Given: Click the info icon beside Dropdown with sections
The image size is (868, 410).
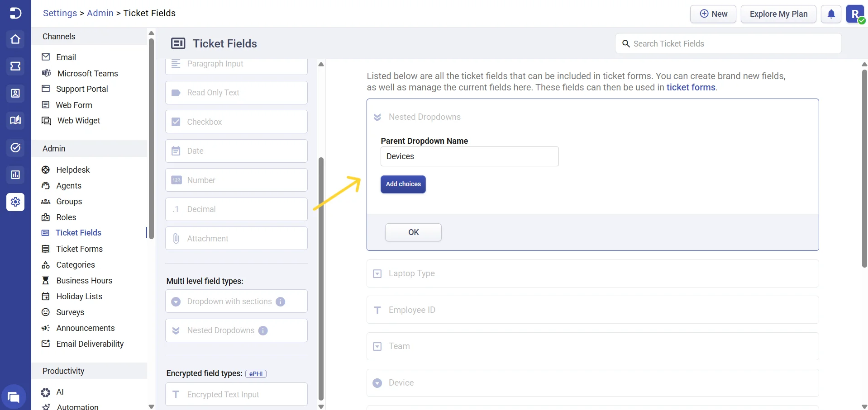Looking at the screenshot, I should (281, 302).
